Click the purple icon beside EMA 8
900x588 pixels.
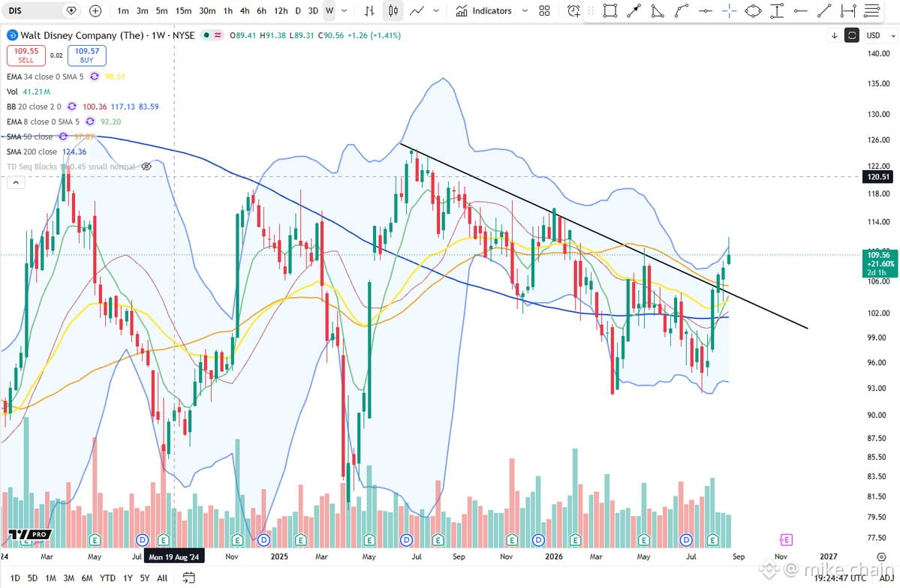[90, 121]
